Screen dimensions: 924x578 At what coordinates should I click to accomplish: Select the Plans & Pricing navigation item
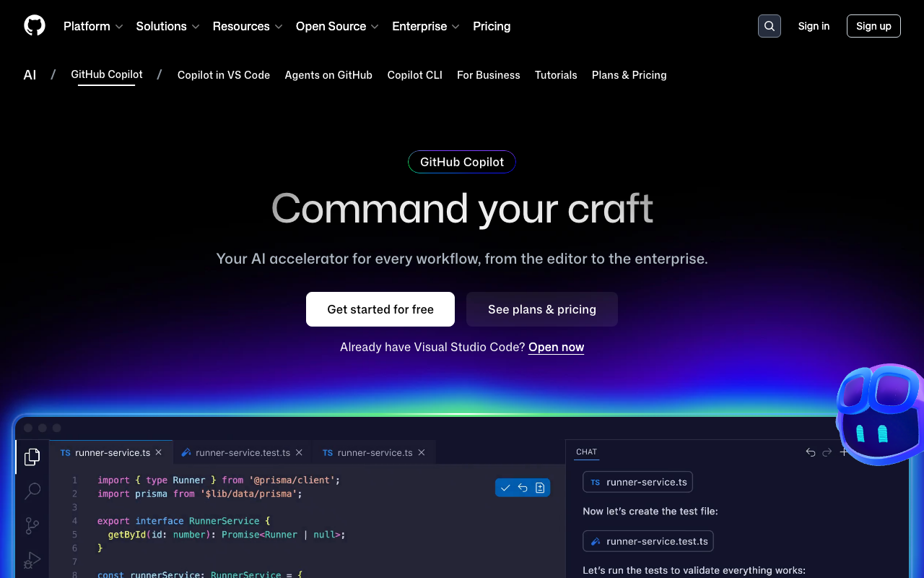click(x=629, y=75)
